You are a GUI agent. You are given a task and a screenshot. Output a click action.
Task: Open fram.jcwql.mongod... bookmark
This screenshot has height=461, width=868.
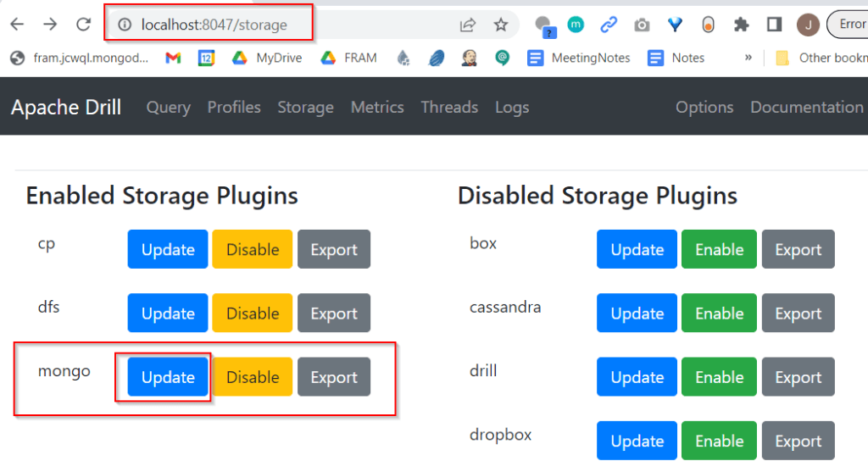[80, 58]
